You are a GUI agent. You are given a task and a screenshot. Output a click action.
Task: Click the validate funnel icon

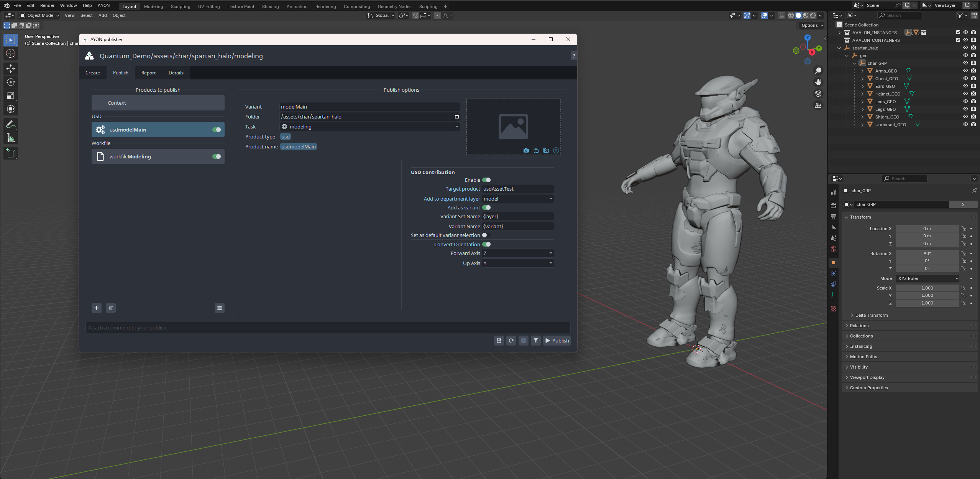click(536, 341)
